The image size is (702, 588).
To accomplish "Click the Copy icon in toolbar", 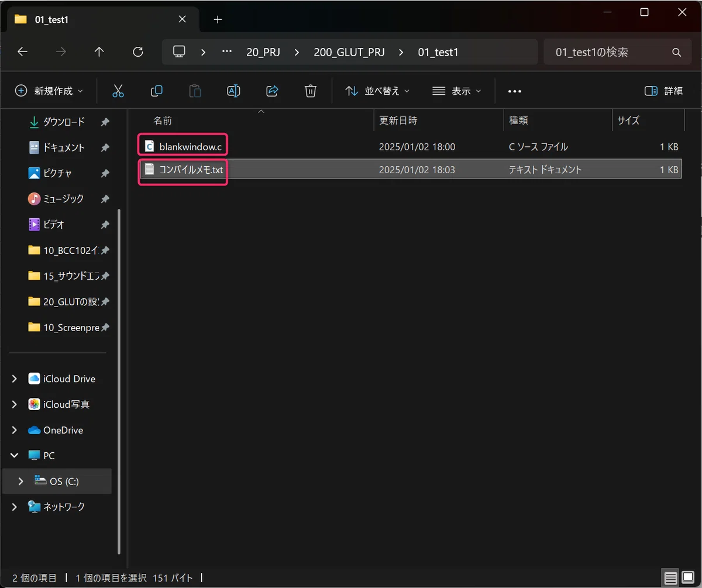I will 157,91.
